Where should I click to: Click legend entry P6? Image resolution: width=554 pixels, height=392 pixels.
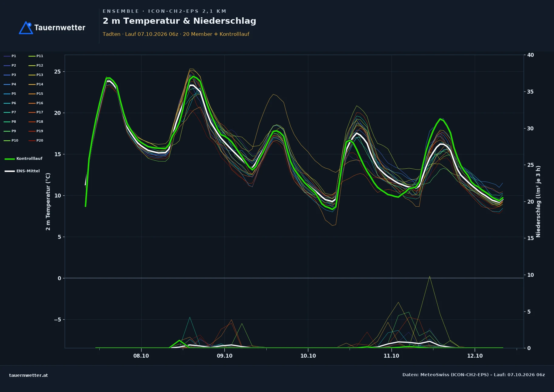click(x=10, y=103)
